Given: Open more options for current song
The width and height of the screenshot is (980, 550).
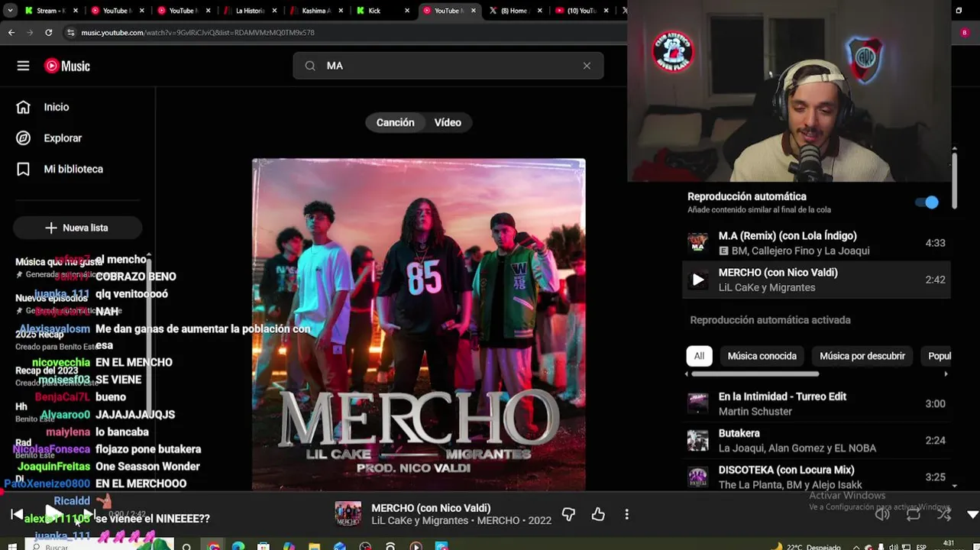Looking at the screenshot, I should tap(626, 515).
